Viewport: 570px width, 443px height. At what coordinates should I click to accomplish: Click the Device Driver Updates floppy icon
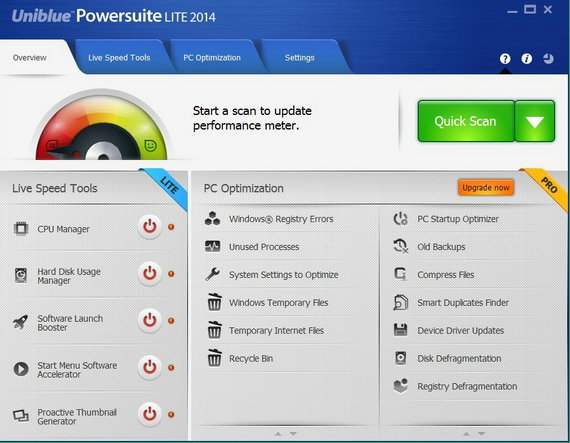401,330
